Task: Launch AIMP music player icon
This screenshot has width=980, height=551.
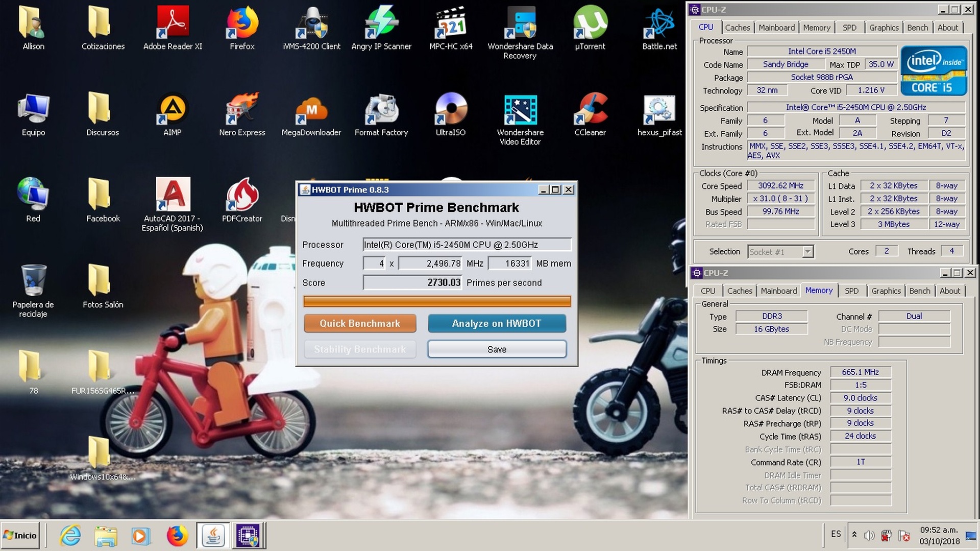Action: pos(173,114)
